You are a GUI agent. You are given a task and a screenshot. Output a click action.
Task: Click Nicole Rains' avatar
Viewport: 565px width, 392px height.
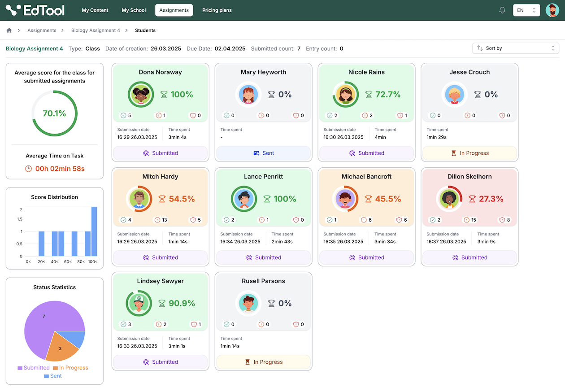[345, 94]
